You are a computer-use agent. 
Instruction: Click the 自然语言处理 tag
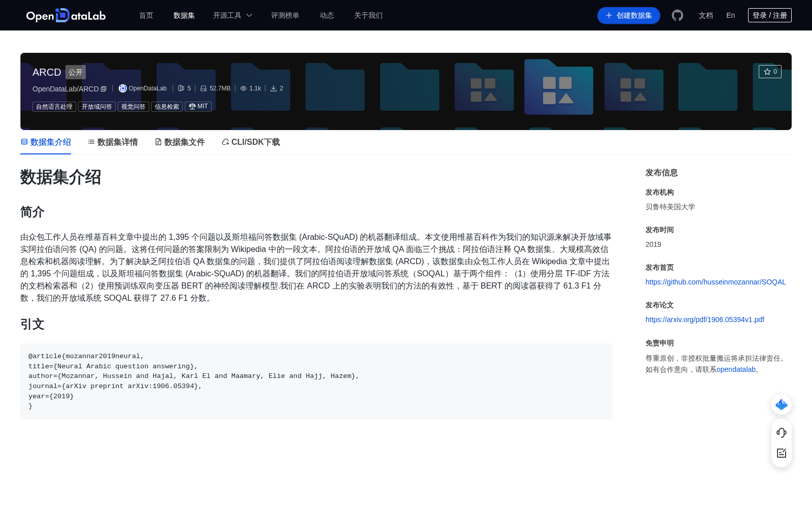click(54, 107)
